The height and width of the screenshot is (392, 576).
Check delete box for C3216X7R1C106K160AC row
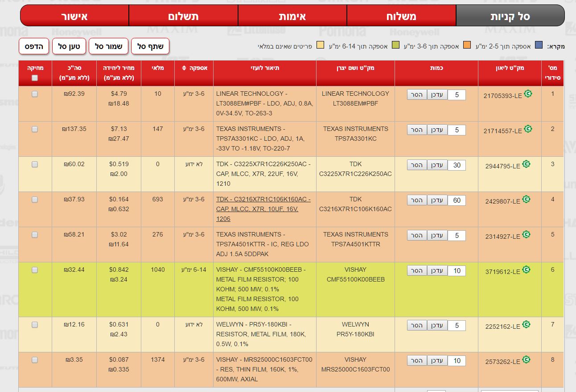coord(35,200)
